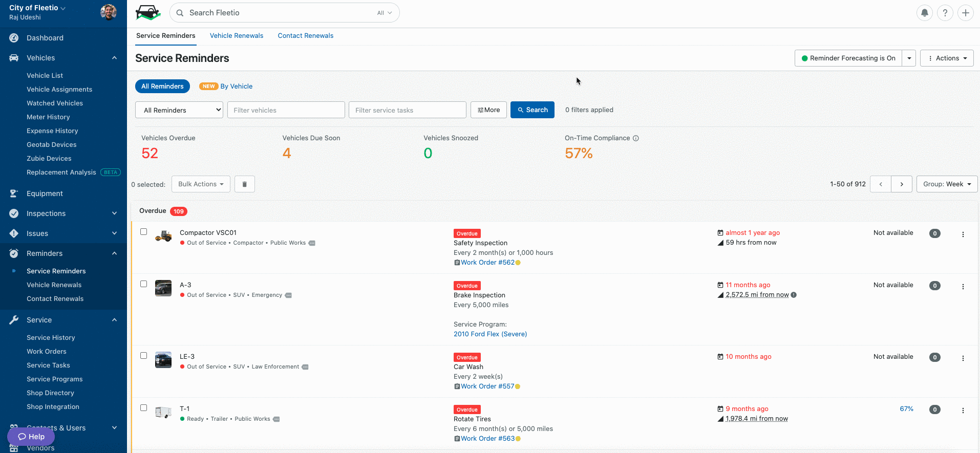980x453 pixels.
Task: Open three-dot menu for Compactor VSC01
Action: [x=963, y=234]
